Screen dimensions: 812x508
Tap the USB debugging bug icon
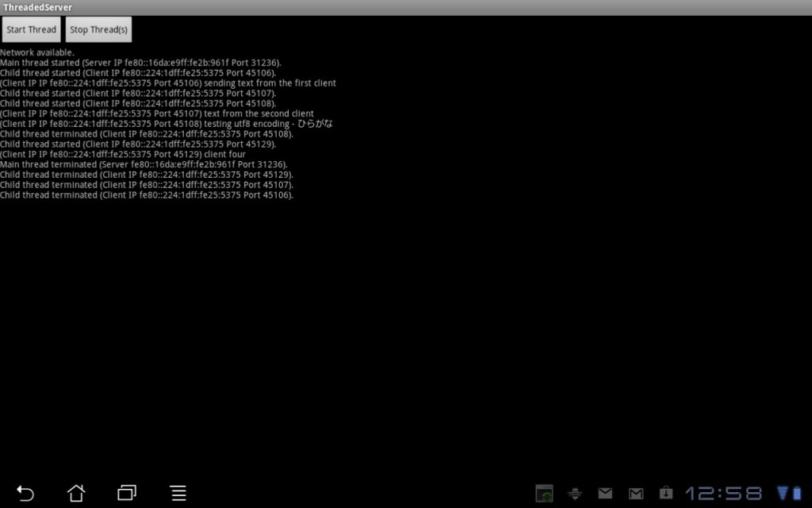coord(575,494)
